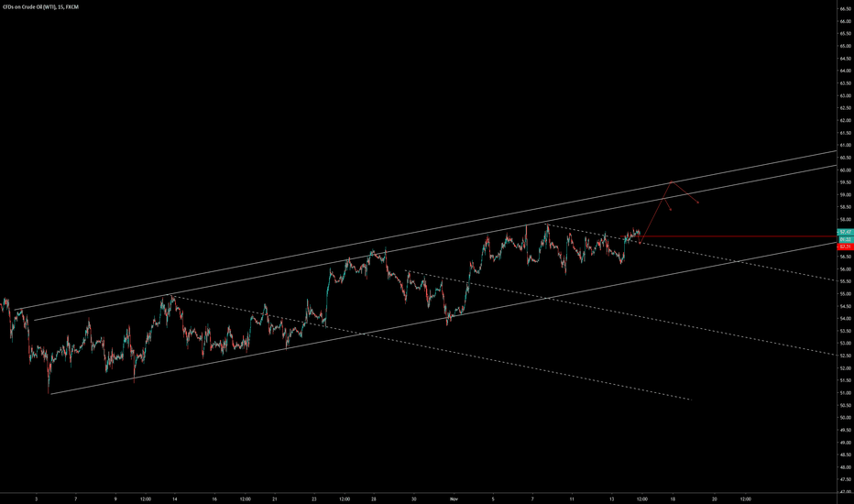The height and width of the screenshot is (504, 854).
Task: Click the 20 date label on the time axis
Action: pos(714,499)
